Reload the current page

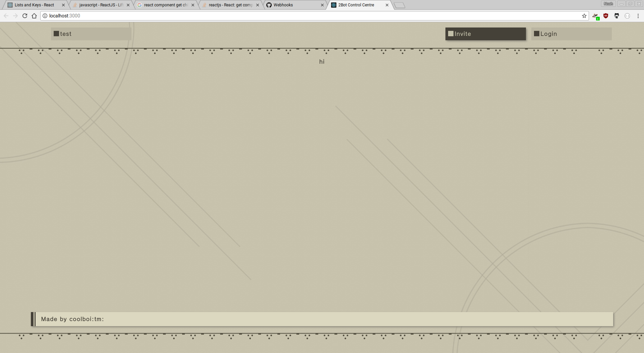(25, 16)
